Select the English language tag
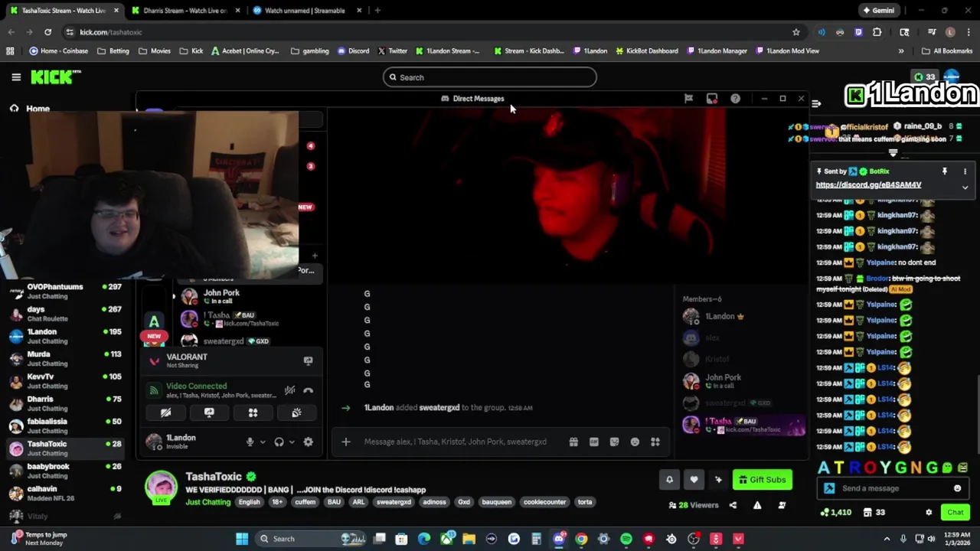The height and width of the screenshot is (551, 980). [249, 502]
